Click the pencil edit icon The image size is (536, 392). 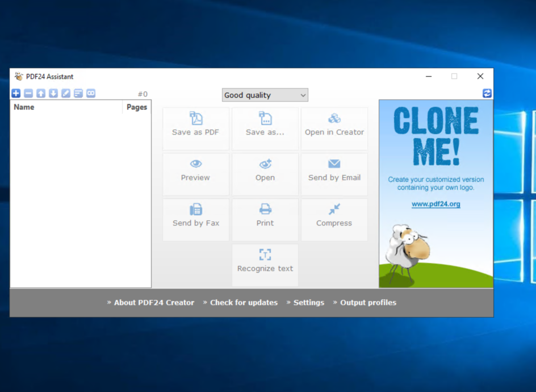[66, 93]
